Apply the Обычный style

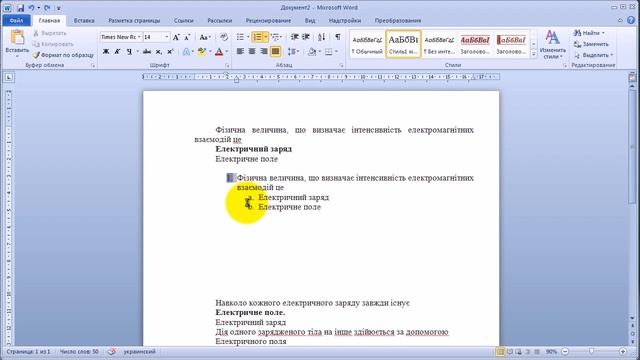pos(367,44)
